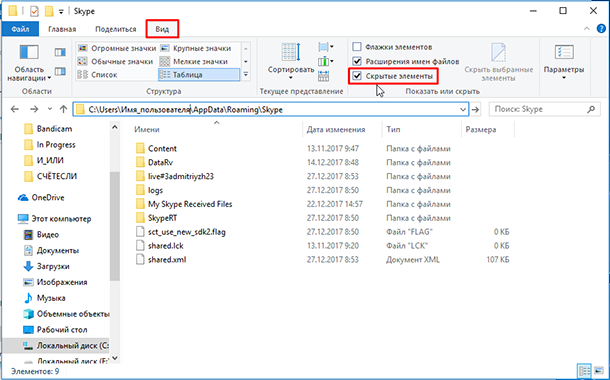Open the Сортировать dropdown

[x=291, y=61]
